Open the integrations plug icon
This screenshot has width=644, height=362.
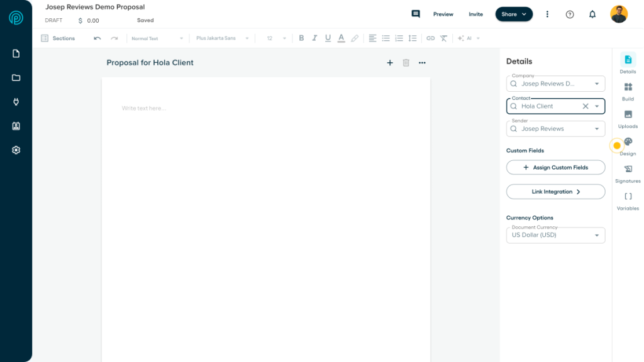[x=16, y=102]
